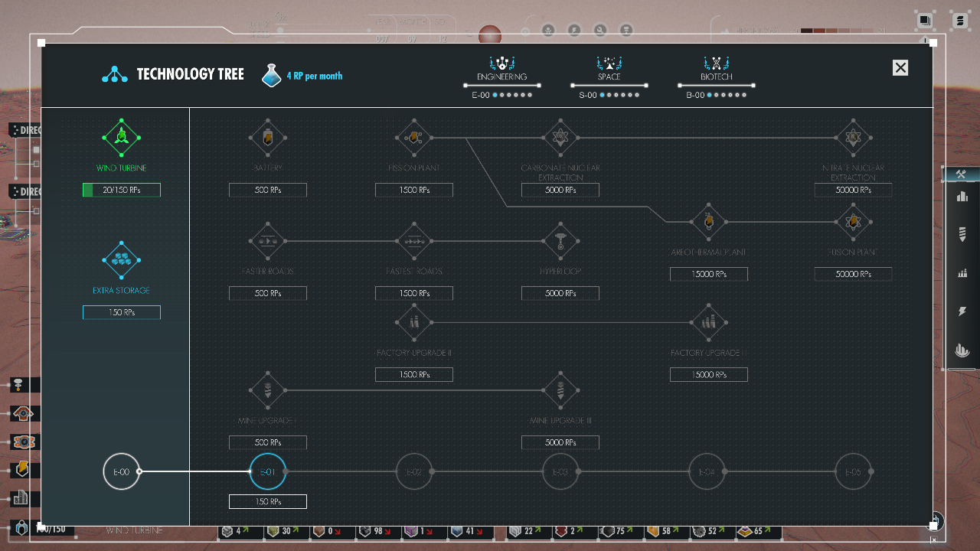The height and width of the screenshot is (551, 980).
Task: Click the 150 RPs button under Extra Storage
Action: pos(121,312)
